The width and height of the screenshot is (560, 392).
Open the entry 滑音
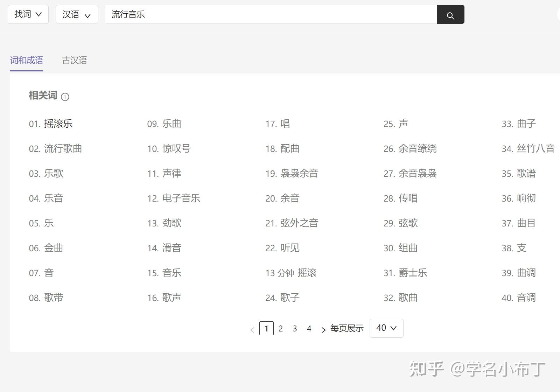tap(172, 248)
